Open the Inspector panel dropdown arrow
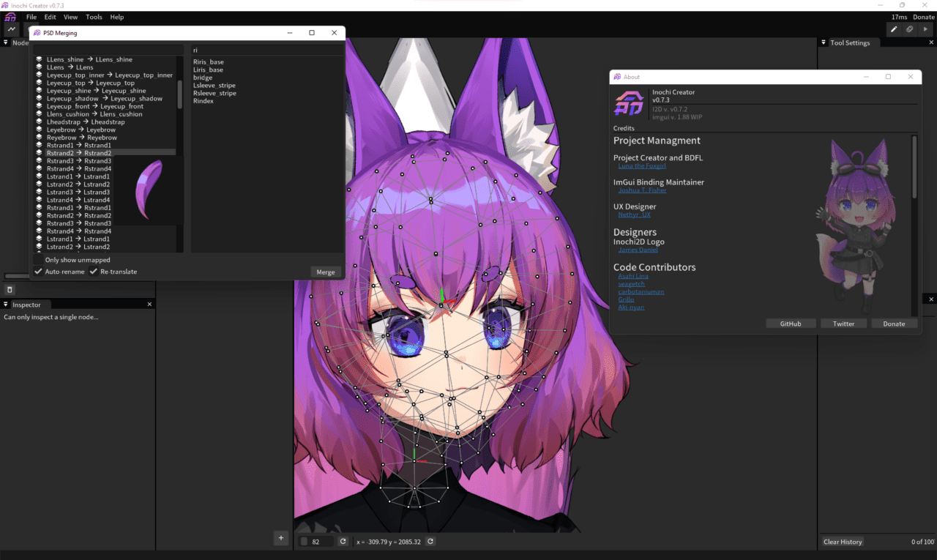This screenshot has width=937, height=560. (x=6, y=305)
